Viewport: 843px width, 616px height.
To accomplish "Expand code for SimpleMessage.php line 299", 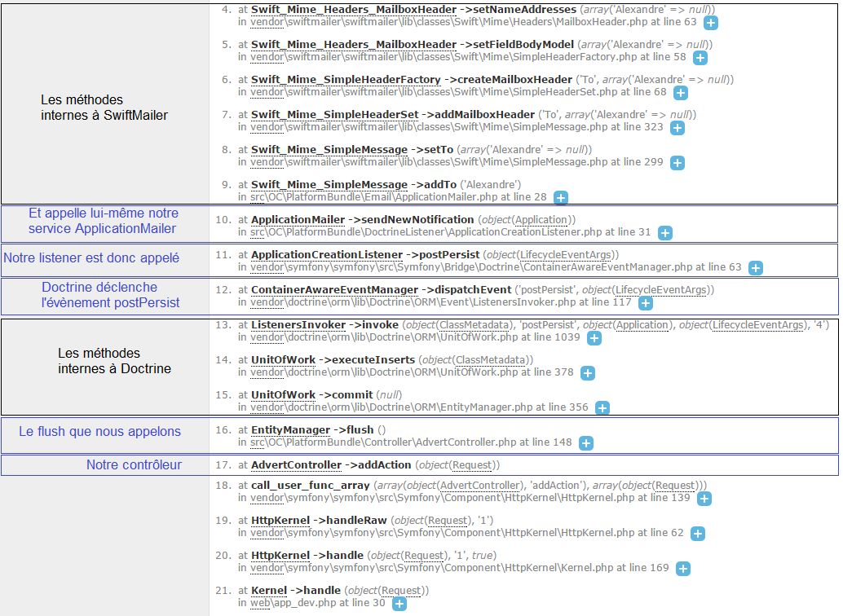I will (x=677, y=162).
